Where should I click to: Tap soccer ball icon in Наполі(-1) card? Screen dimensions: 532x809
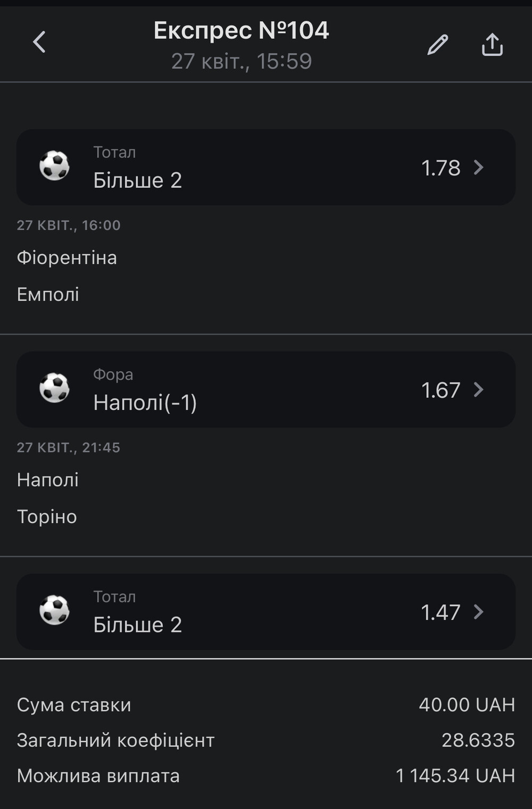[55, 388]
